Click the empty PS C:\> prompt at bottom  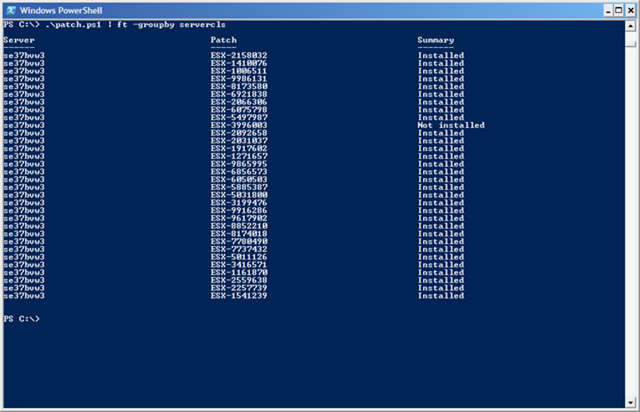tap(21, 318)
